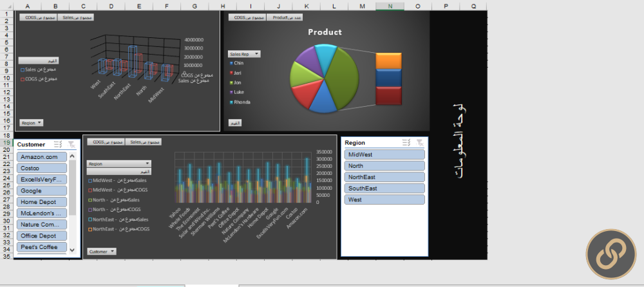Clear filter on Customer slicer
The image size is (644, 287).
[71, 144]
